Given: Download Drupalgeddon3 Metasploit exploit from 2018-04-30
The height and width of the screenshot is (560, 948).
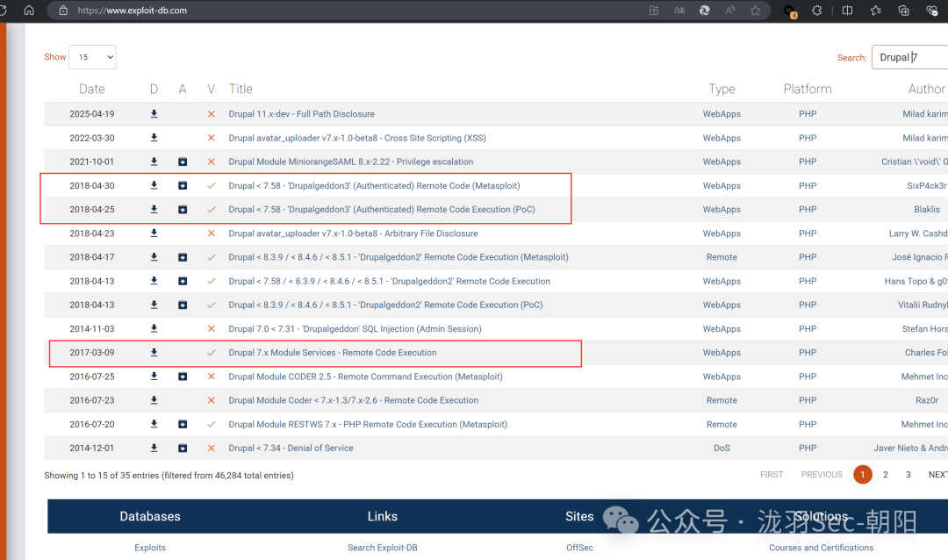Looking at the screenshot, I should click(x=154, y=186).
